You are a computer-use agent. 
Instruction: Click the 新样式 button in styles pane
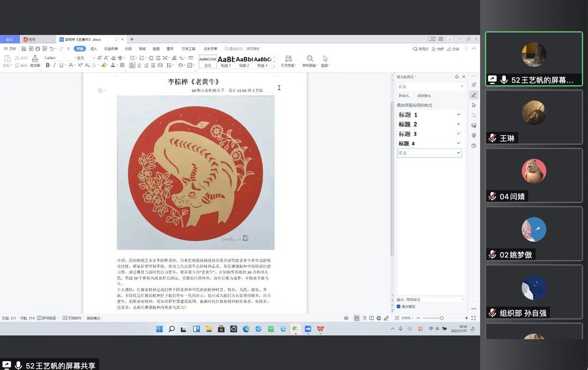click(405, 96)
